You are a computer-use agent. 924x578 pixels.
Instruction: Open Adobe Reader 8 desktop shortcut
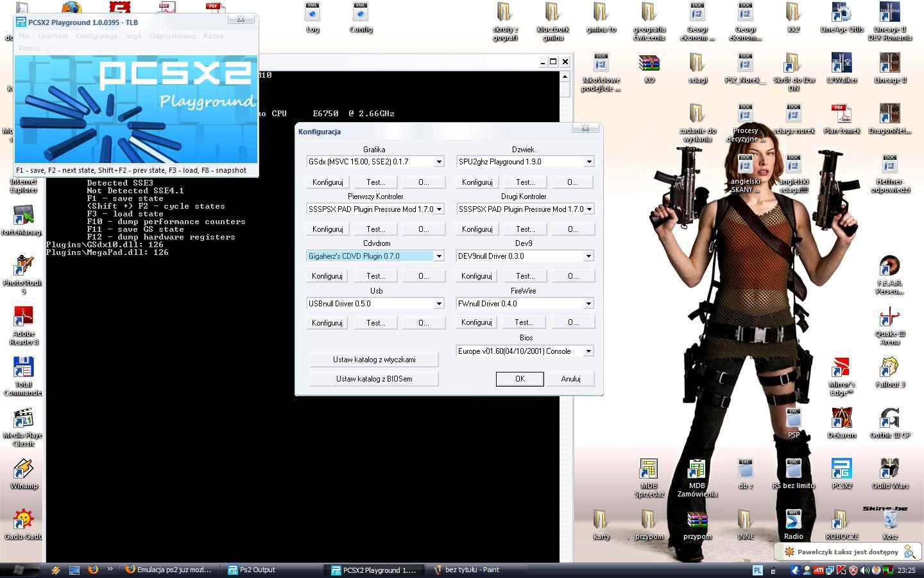point(23,326)
